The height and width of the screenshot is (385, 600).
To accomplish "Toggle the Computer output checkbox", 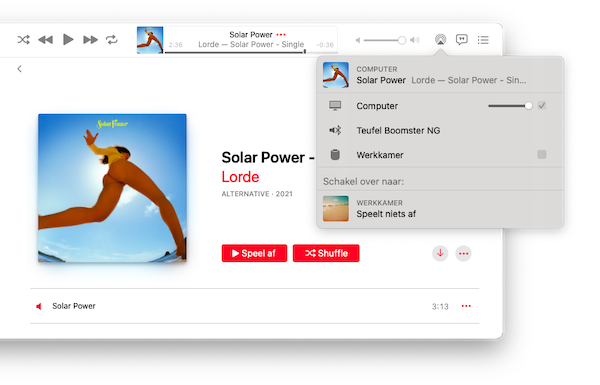I will pos(541,106).
